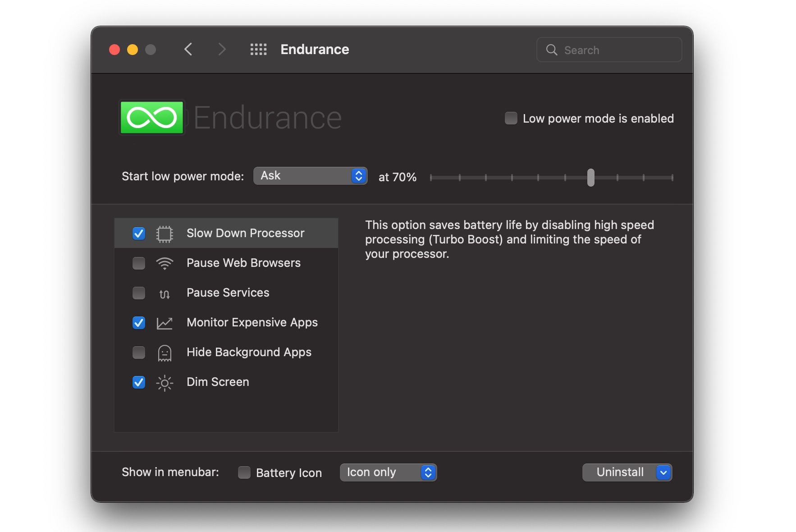The image size is (796, 532).
Task: Check the Battery Icon checkbox
Action: click(x=243, y=472)
